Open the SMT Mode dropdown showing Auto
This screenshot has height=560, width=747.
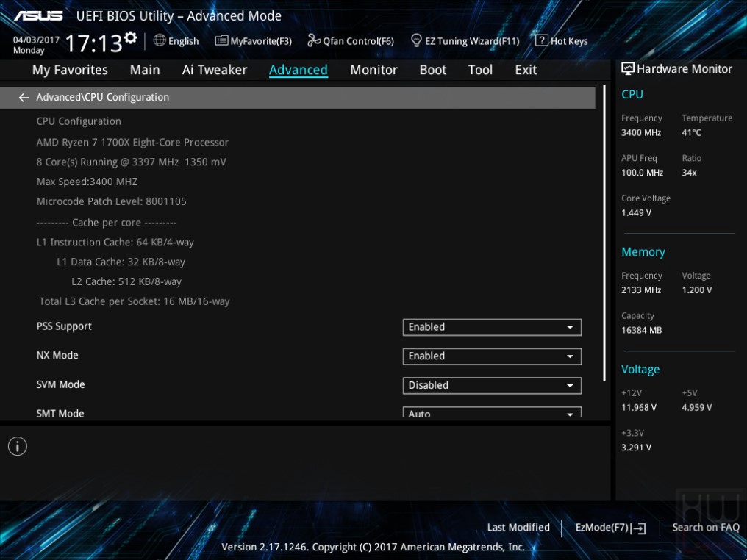(492, 412)
